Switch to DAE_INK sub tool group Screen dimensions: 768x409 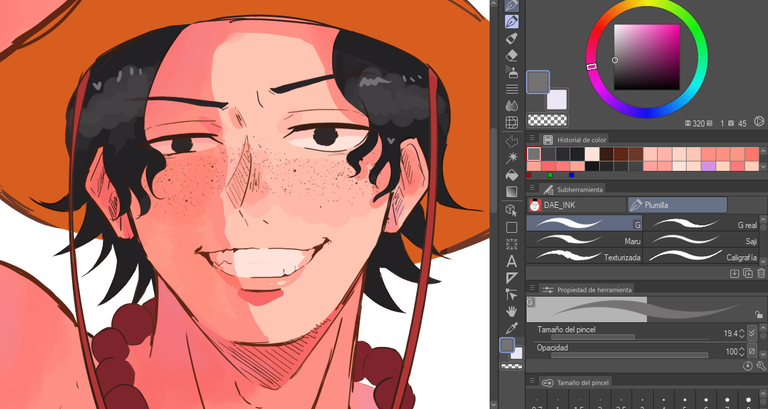coord(576,205)
